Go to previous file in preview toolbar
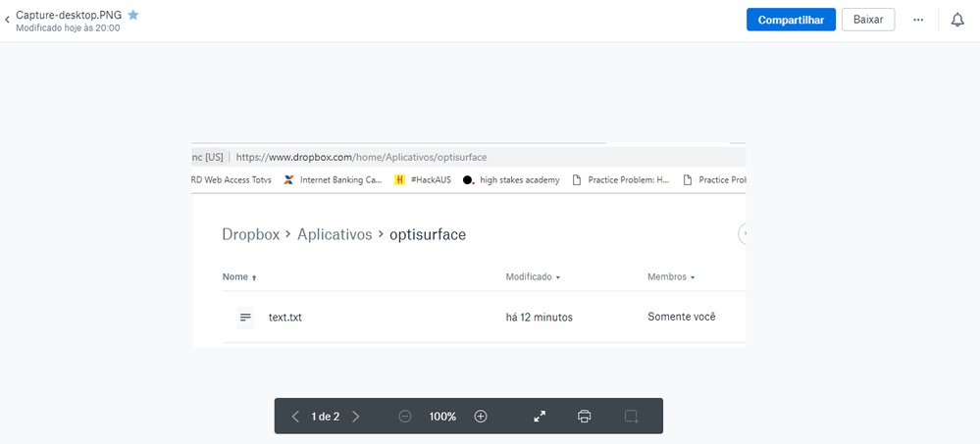The height and width of the screenshot is (444, 980). click(x=296, y=417)
